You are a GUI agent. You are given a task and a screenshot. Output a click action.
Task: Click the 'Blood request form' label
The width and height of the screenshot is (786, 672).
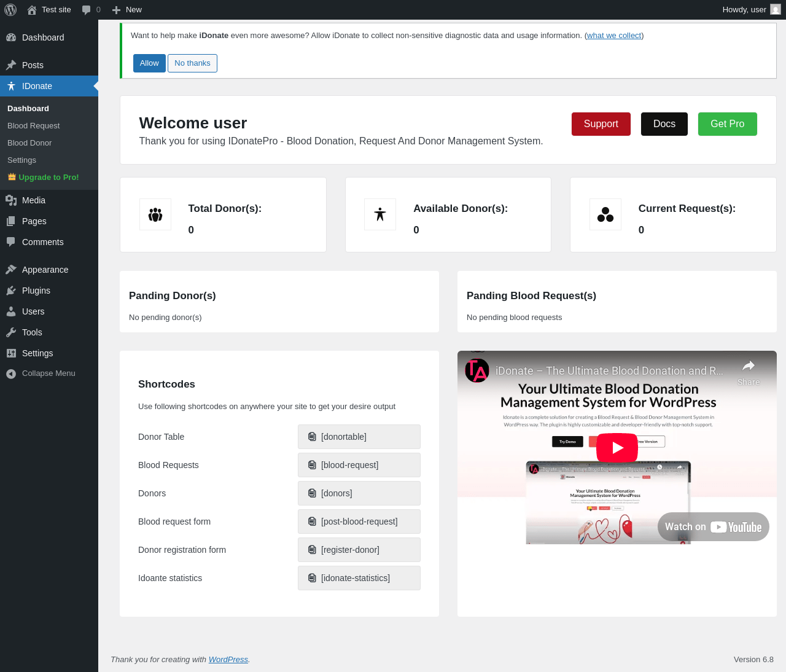(174, 522)
